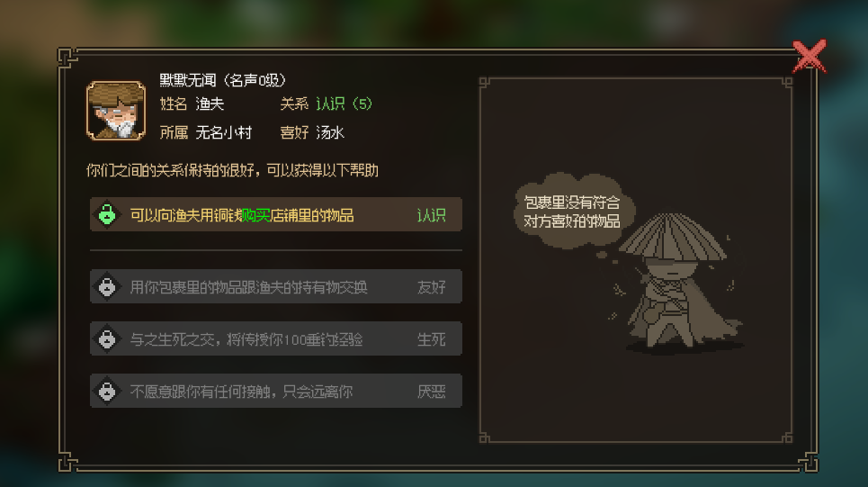Click the green unlocked padlock icon
The height and width of the screenshot is (487, 868).
coord(107,214)
